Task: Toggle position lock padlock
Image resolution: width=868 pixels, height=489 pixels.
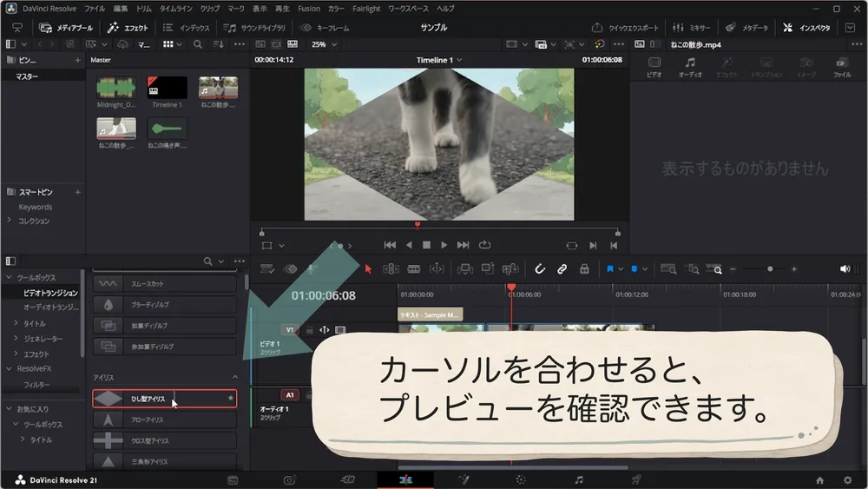Action: point(584,269)
